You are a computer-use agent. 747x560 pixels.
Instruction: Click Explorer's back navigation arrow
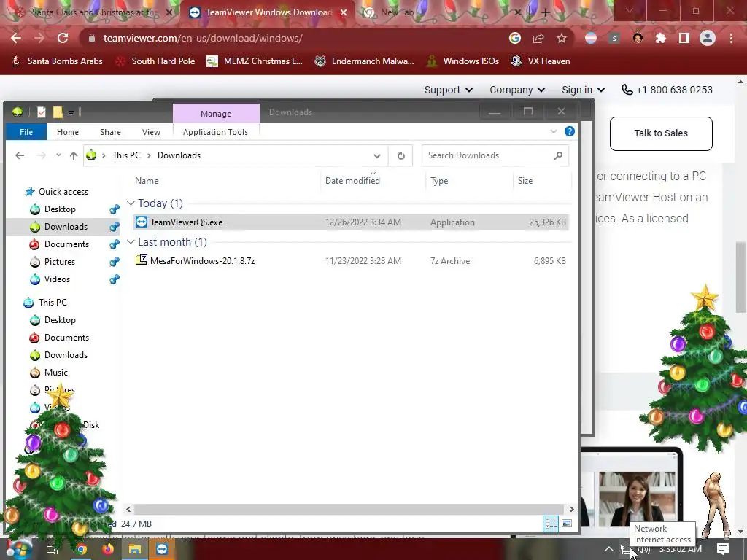point(20,155)
